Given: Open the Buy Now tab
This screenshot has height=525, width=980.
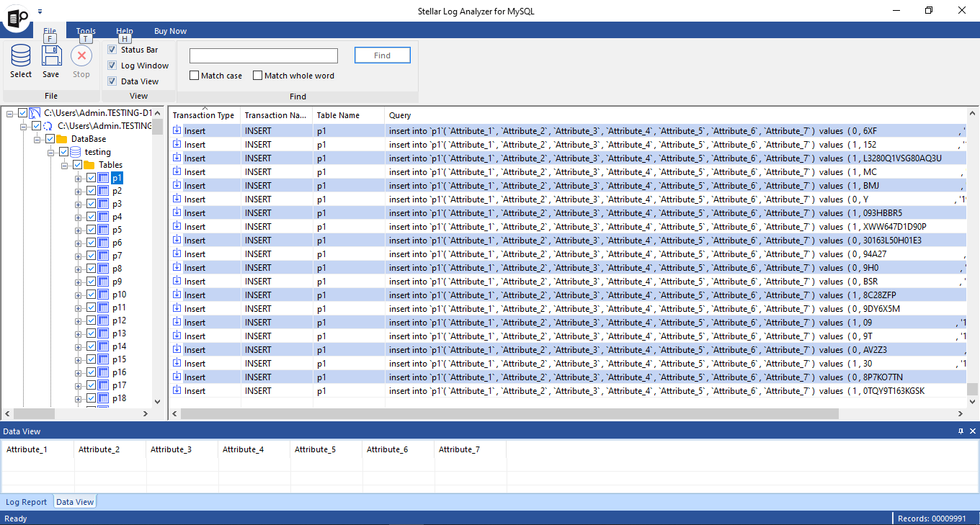Looking at the screenshot, I should point(170,31).
